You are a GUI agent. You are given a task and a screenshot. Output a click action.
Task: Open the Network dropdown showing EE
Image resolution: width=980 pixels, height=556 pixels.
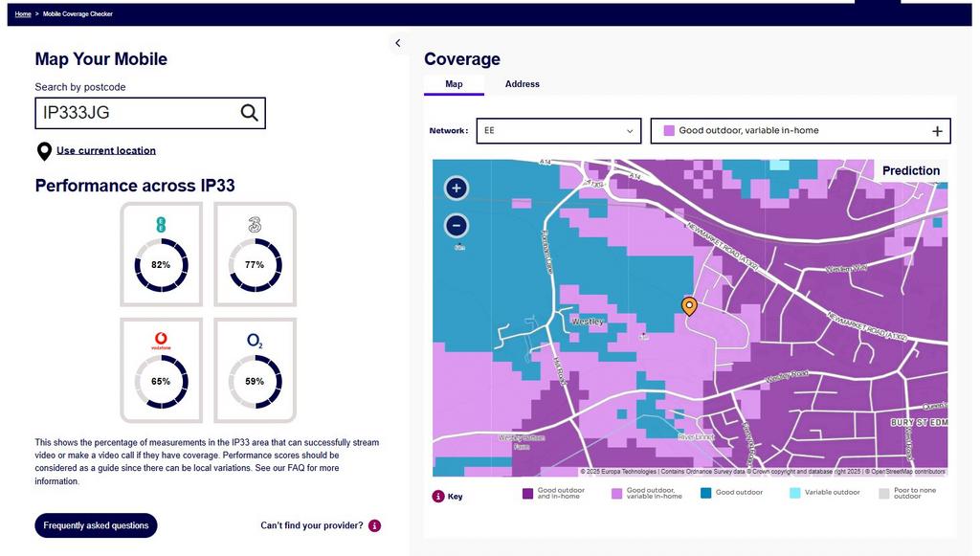coord(559,131)
